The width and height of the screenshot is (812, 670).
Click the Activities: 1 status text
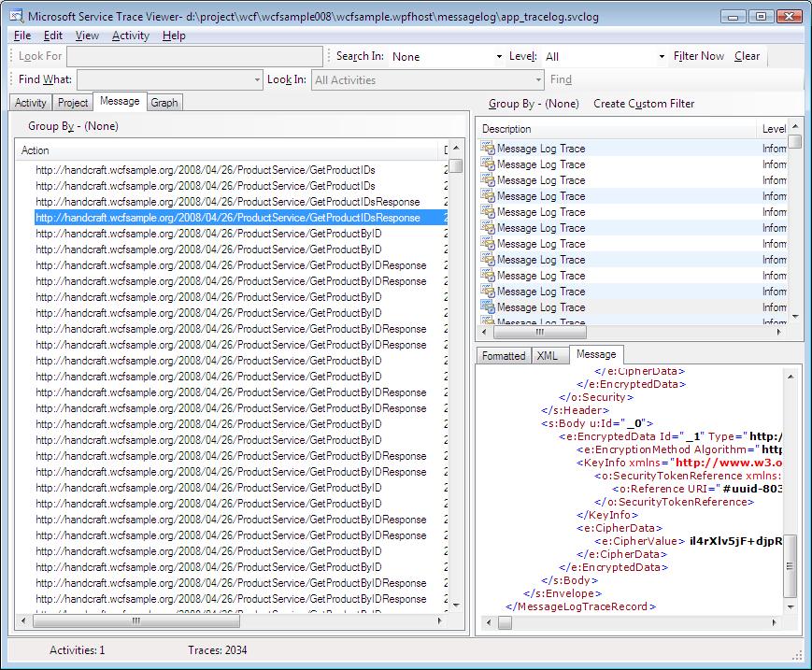[78, 649]
